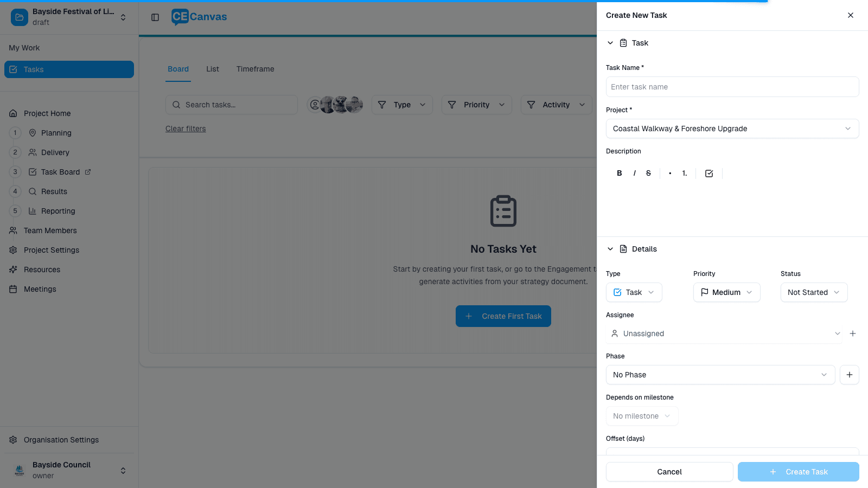Click the Create First Task button
The width and height of the screenshot is (868, 488).
pyautogui.click(x=503, y=316)
